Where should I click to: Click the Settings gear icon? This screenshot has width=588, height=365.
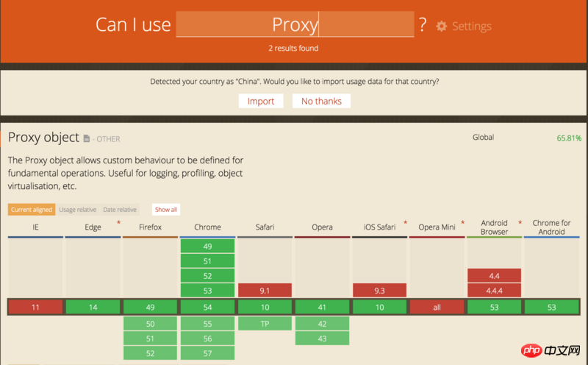point(441,26)
